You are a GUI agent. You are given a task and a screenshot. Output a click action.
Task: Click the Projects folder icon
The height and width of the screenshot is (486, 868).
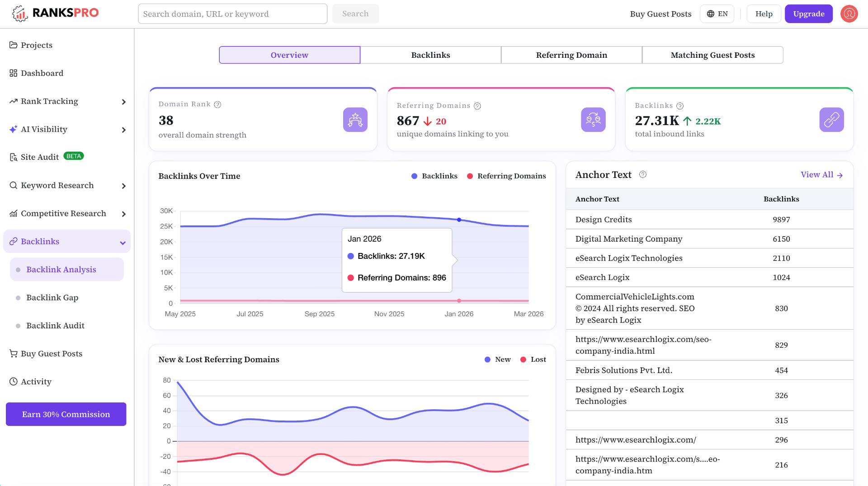[x=14, y=45]
